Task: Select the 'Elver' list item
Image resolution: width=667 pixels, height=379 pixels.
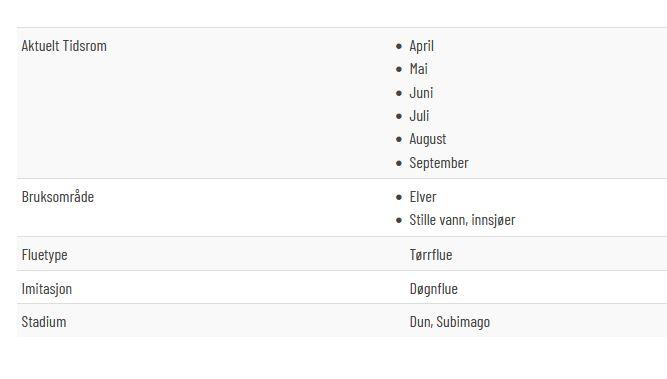Action: tap(423, 197)
